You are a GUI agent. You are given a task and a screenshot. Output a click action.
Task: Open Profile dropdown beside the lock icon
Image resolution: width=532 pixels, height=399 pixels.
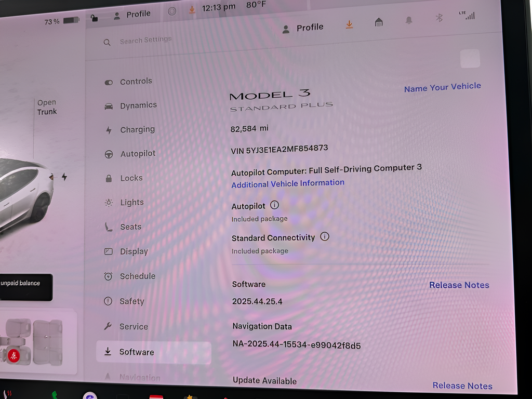click(x=133, y=15)
